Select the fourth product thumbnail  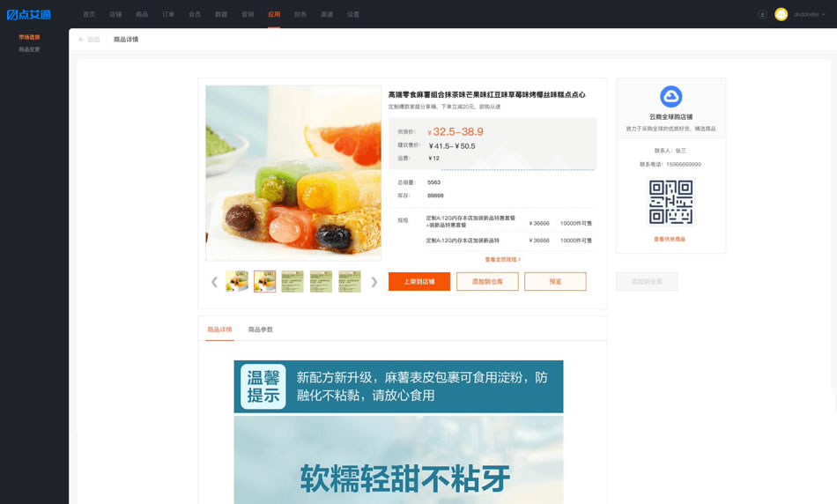coord(321,281)
